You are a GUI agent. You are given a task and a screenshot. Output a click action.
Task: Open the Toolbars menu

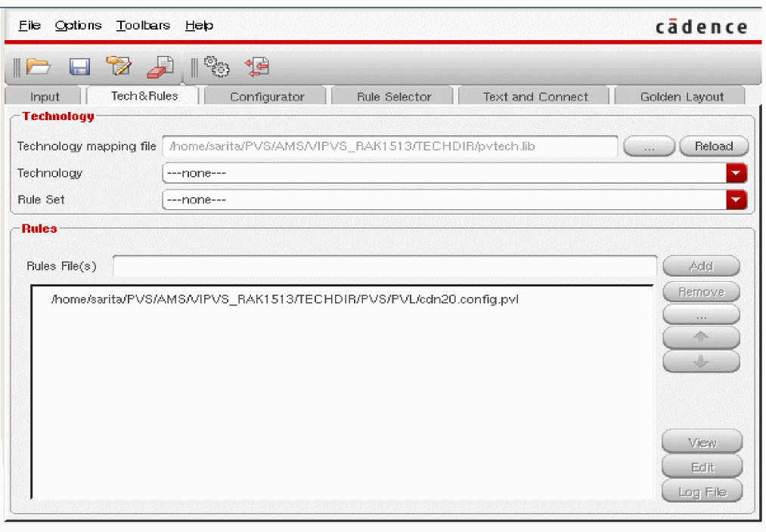pos(143,26)
